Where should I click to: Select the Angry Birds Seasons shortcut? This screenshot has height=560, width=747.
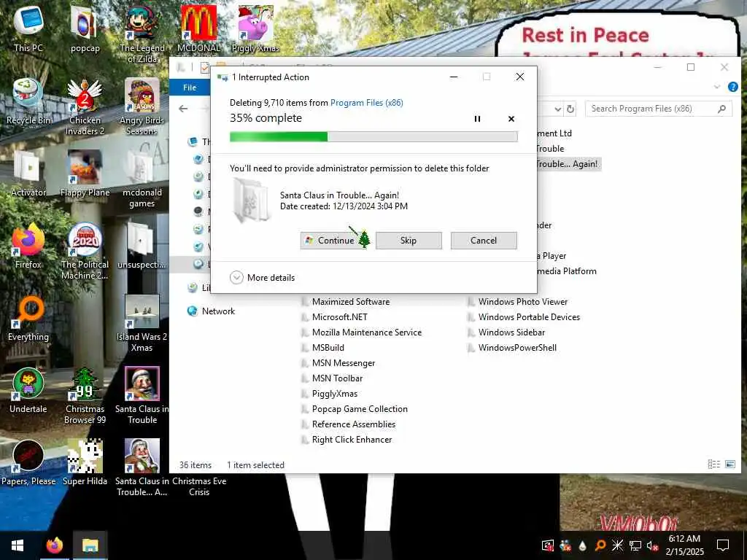point(142,106)
